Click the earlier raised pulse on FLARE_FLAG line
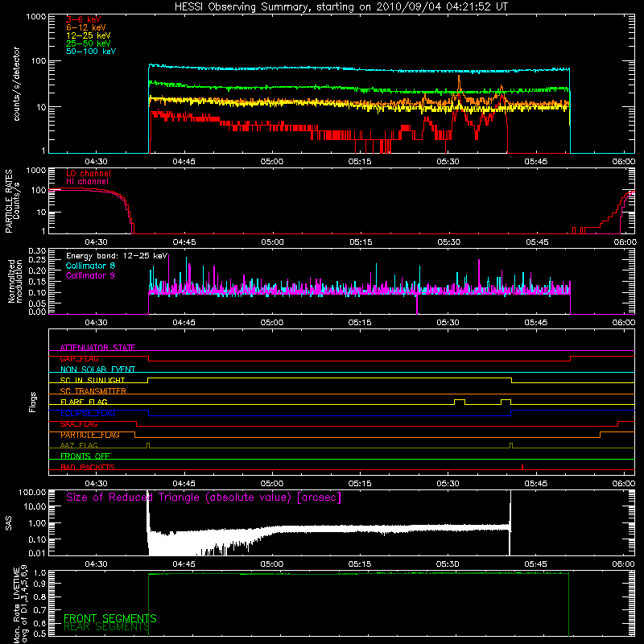644x644 pixels. pos(460,402)
